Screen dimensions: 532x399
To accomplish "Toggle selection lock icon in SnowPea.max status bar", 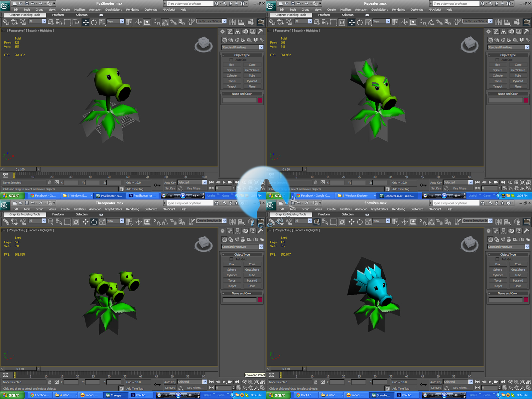I will [x=316, y=382].
